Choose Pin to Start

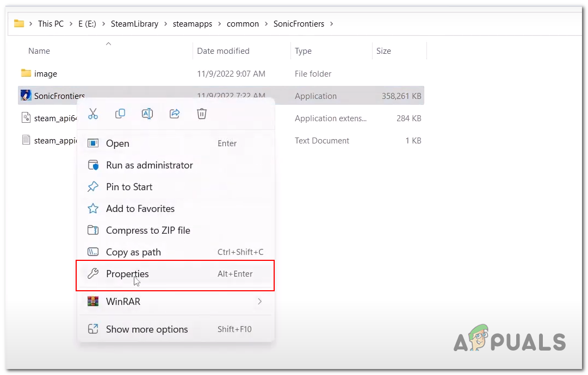(x=176, y=187)
